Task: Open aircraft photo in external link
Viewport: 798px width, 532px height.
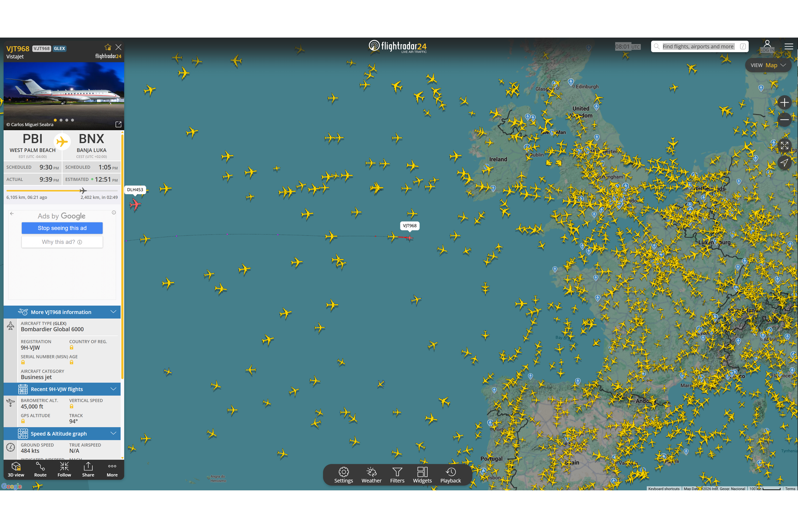Action: click(x=118, y=124)
